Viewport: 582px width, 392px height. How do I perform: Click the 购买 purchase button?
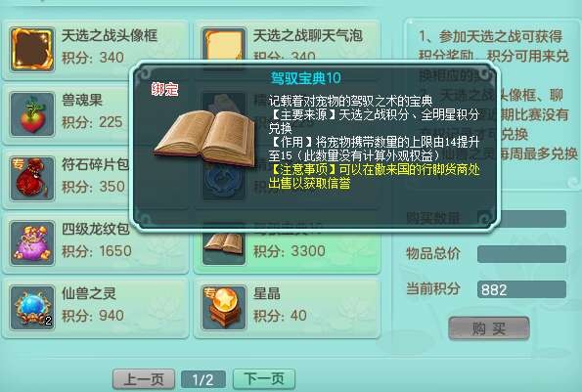[x=489, y=328]
